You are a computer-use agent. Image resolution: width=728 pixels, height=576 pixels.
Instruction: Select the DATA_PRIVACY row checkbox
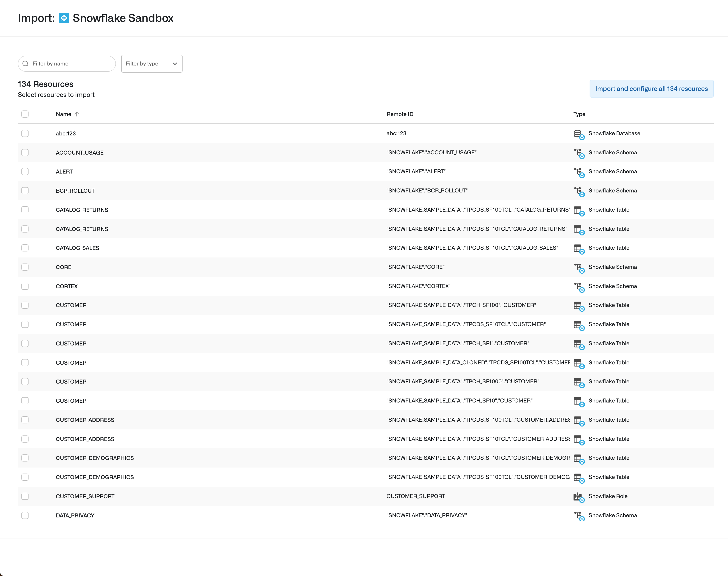pyautogui.click(x=25, y=515)
